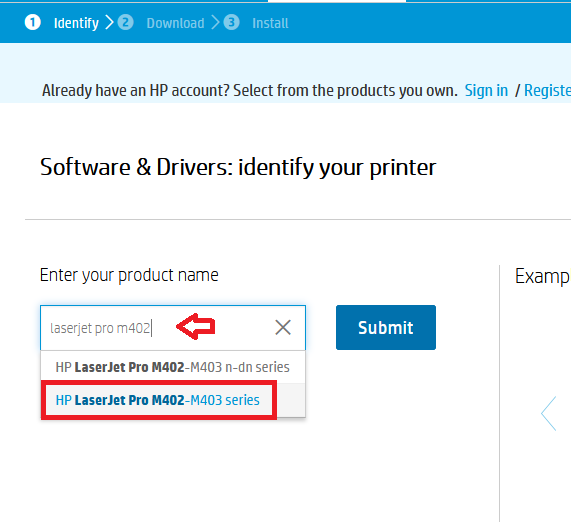Click the previous example carousel arrow
This screenshot has width=571, height=522.
(549, 413)
